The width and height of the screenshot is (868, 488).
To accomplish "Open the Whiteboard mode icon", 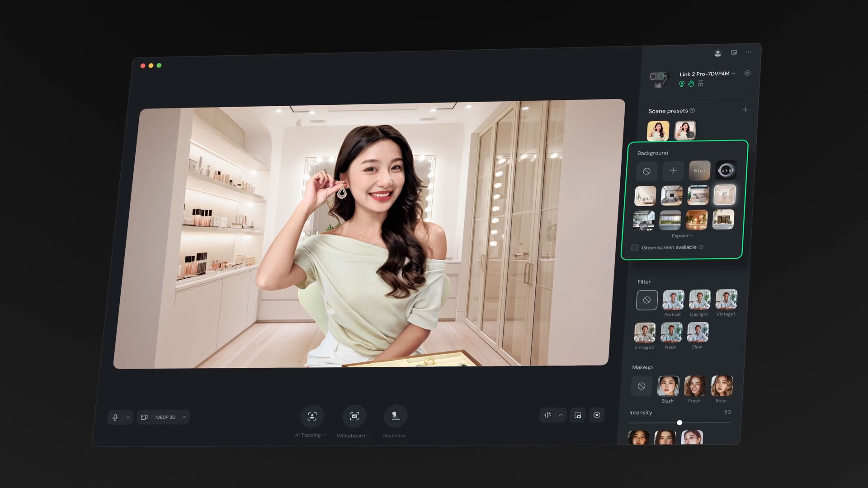I will click(x=354, y=416).
